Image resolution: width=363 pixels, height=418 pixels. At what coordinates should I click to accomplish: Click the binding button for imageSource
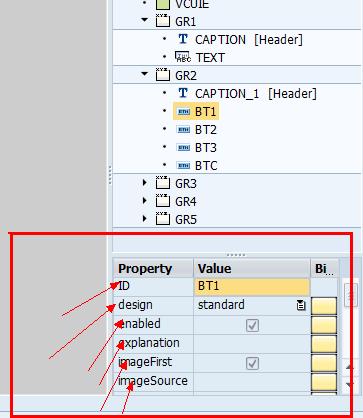pyautogui.click(x=324, y=382)
